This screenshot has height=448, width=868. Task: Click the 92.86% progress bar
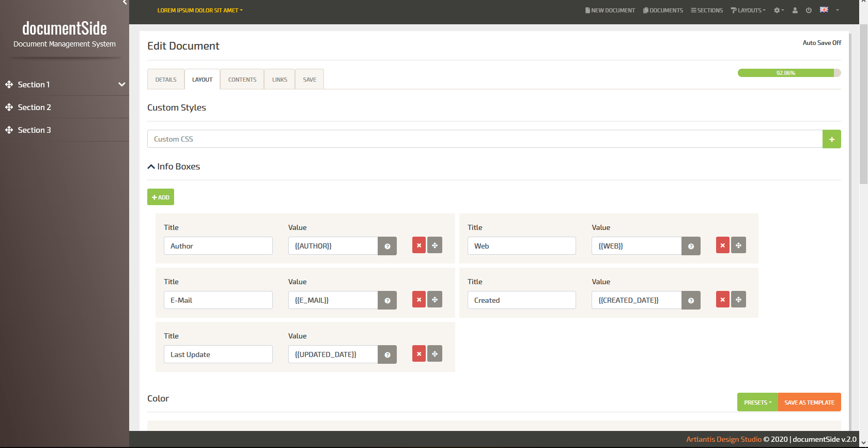[x=789, y=73]
